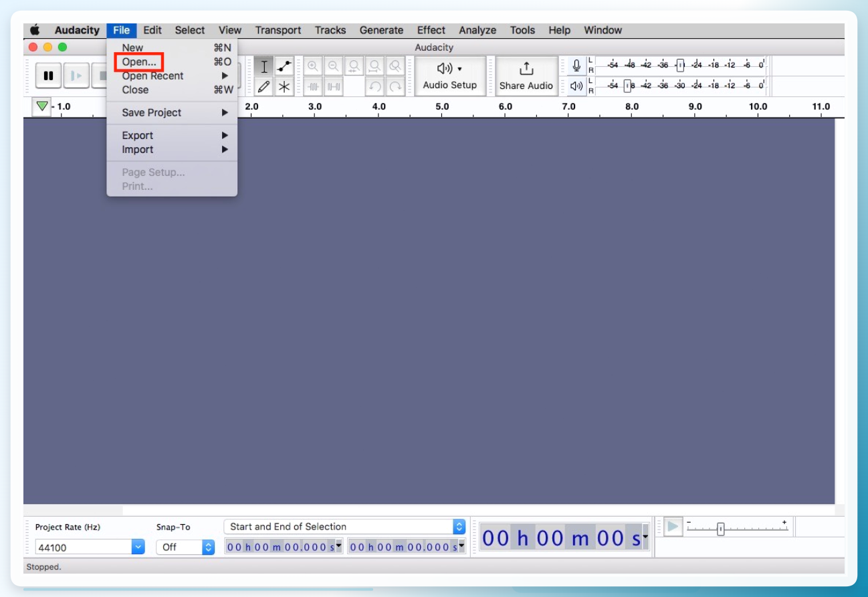Select the Draw pencil tool
This screenshot has height=597, width=868.
point(264,86)
